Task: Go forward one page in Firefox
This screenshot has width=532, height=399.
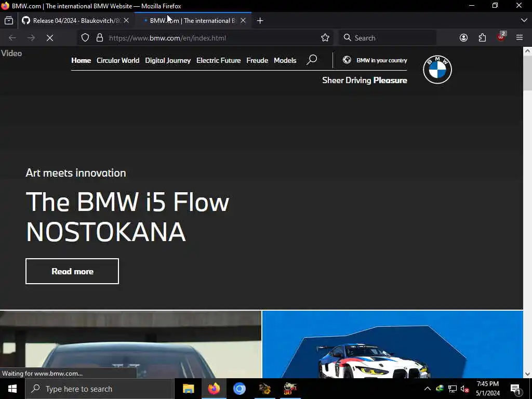Action: coord(31,37)
